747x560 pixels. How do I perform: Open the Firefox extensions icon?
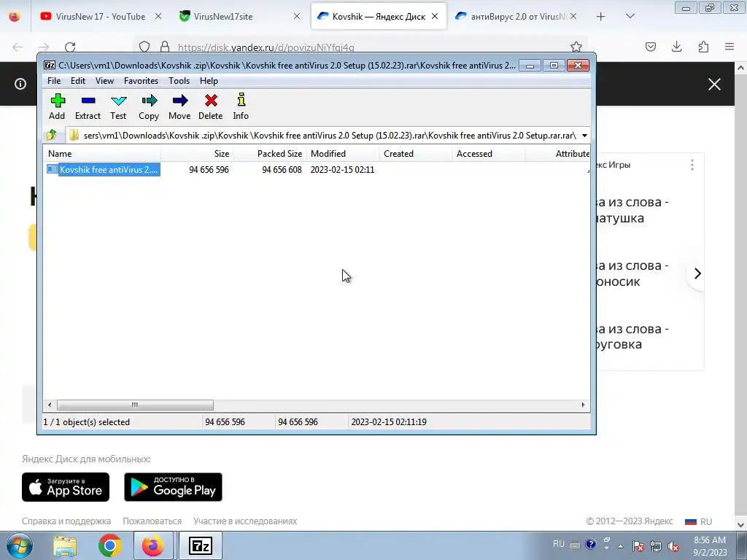click(x=704, y=47)
